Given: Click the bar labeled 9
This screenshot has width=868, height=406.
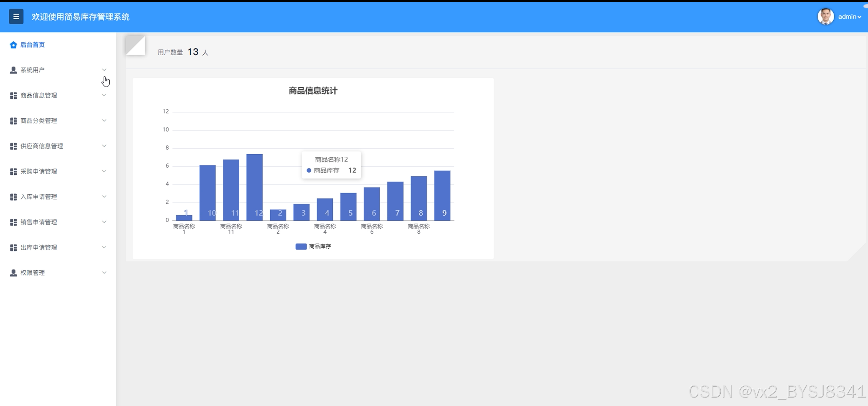Looking at the screenshot, I should 442,195.
